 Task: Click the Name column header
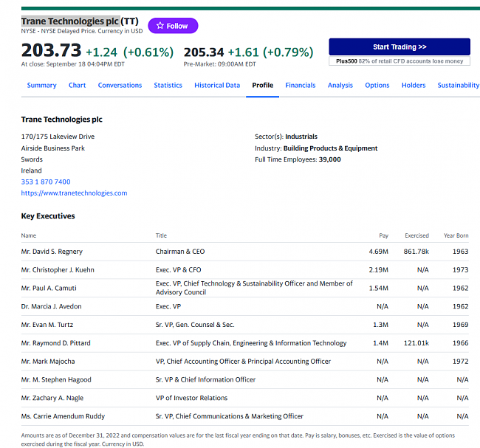(x=29, y=235)
